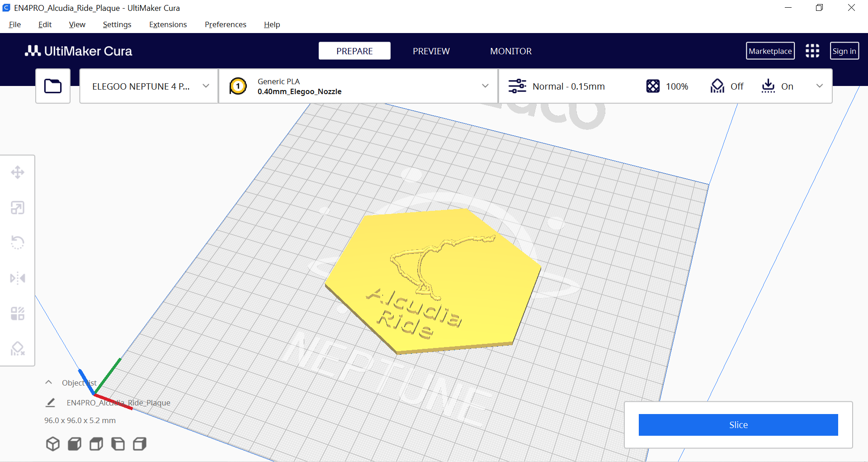This screenshot has height=462, width=868.
Task: Switch to the MONITOR stage
Action: point(511,51)
